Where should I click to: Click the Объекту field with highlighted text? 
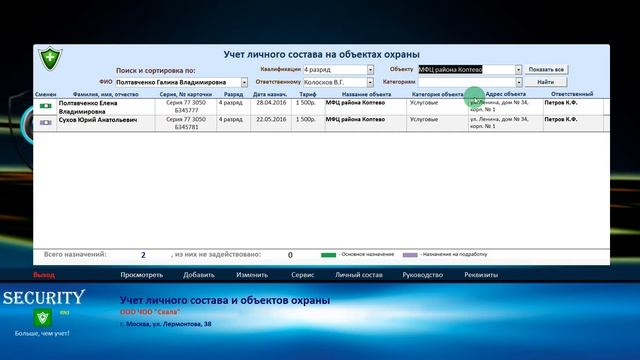(x=467, y=70)
